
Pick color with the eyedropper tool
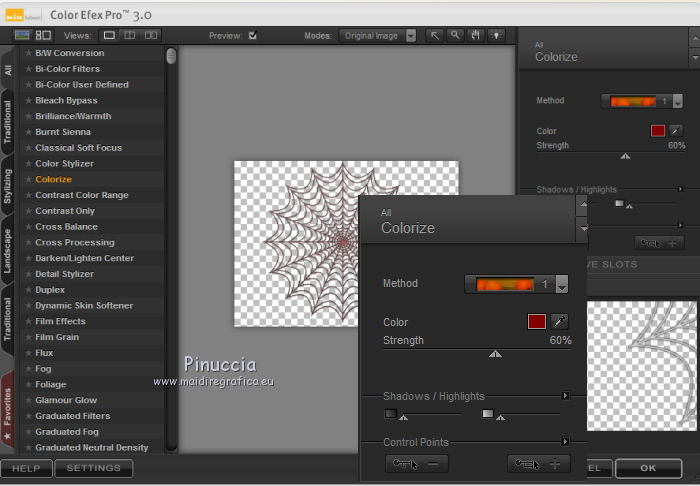point(560,321)
